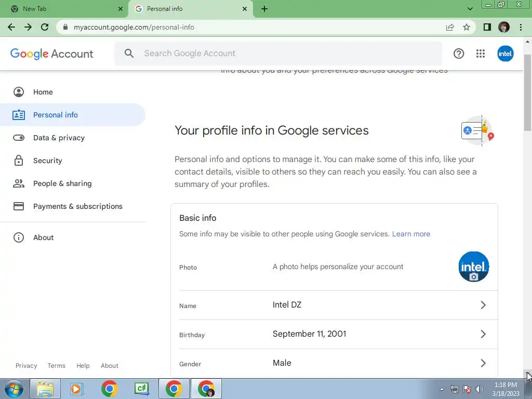Viewport: 532px width, 399px height.
Task: Open the tab search dropdown arrow
Action: 470,9
